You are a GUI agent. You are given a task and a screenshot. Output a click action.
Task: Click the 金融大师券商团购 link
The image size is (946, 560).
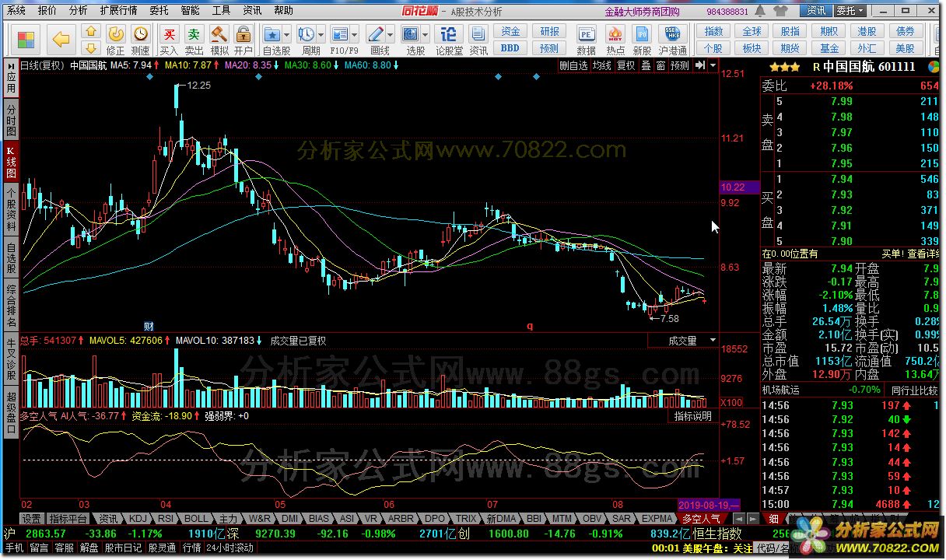coord(642,12)
